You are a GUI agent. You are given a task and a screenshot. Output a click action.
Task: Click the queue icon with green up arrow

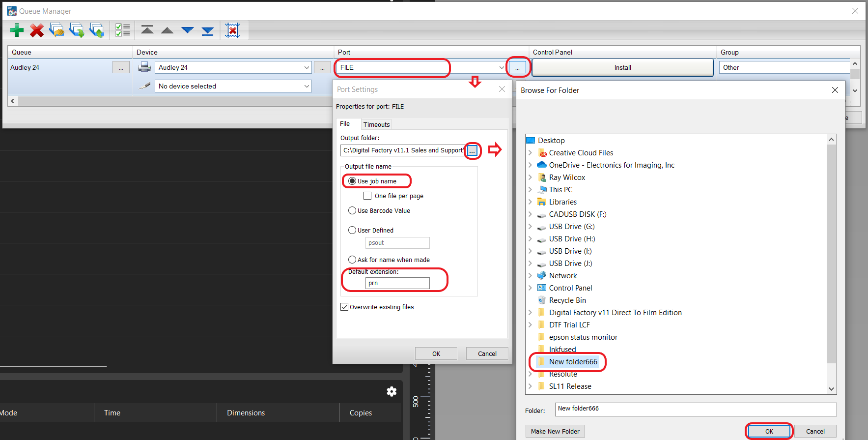pyautogui.click(x=97, y=30)
